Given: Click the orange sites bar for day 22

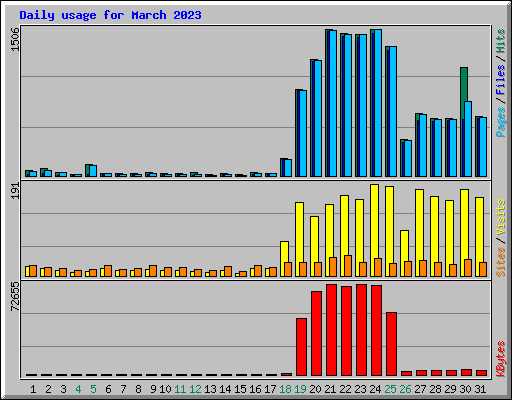Looking at the screenshot, I should click(x=348, y=266).
